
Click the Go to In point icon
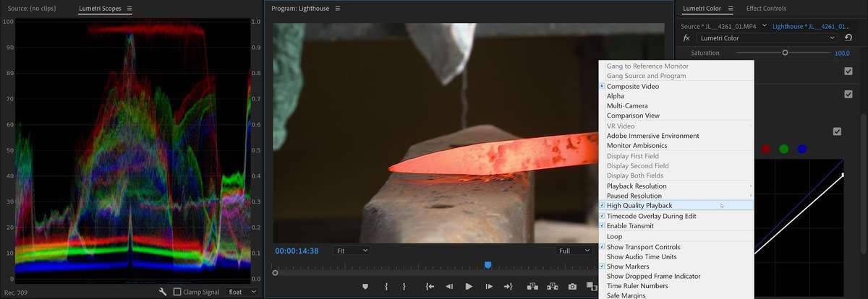[x=430, y=287]
